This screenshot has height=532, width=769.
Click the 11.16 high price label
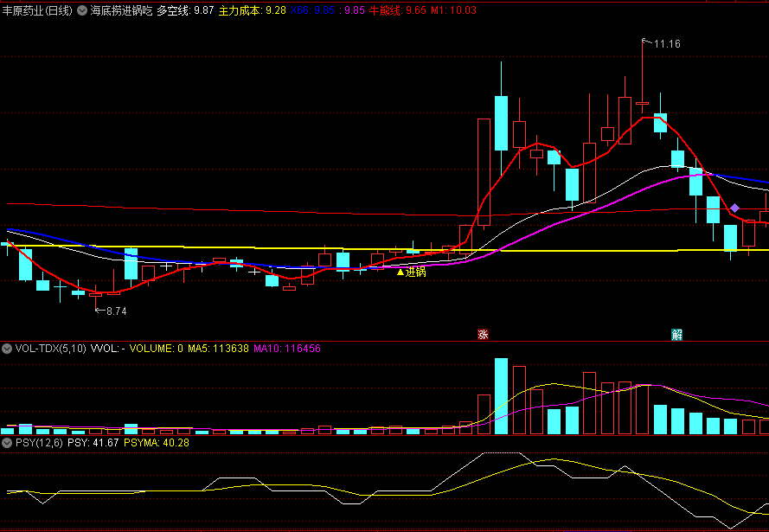click(x=667, y=43)
